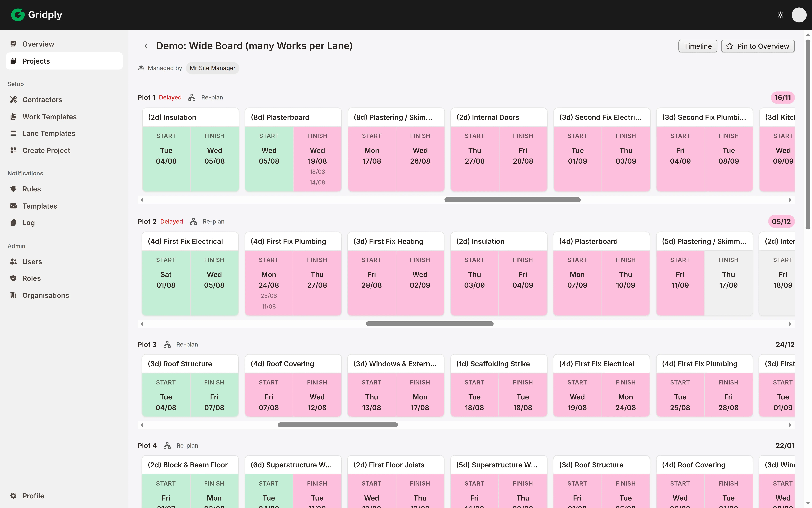Click Re-plan for Plot 4
Screen dimensions: 812x508
pos(187,446)
